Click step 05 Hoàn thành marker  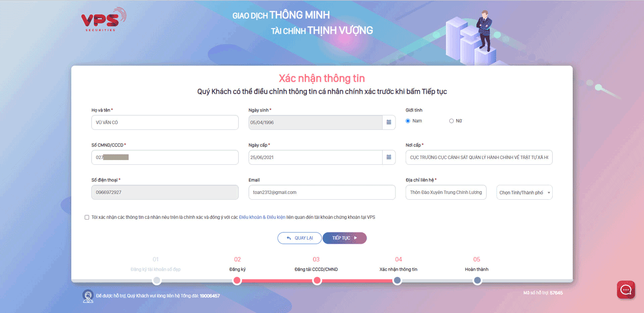[x=477, y=280]
